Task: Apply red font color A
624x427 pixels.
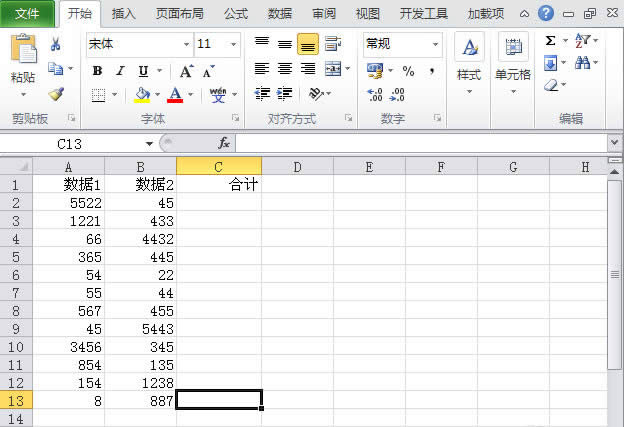Action: 175,95
